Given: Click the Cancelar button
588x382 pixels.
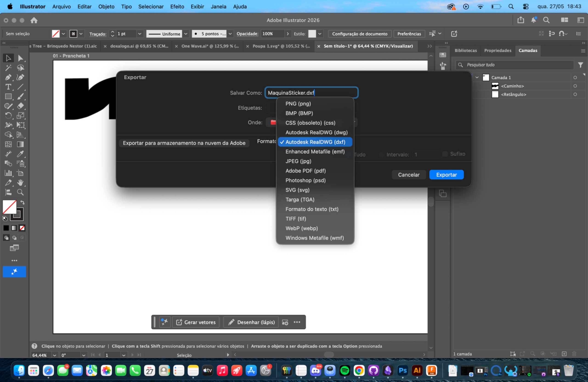Looking at the screenshot, I should [409, 174].
